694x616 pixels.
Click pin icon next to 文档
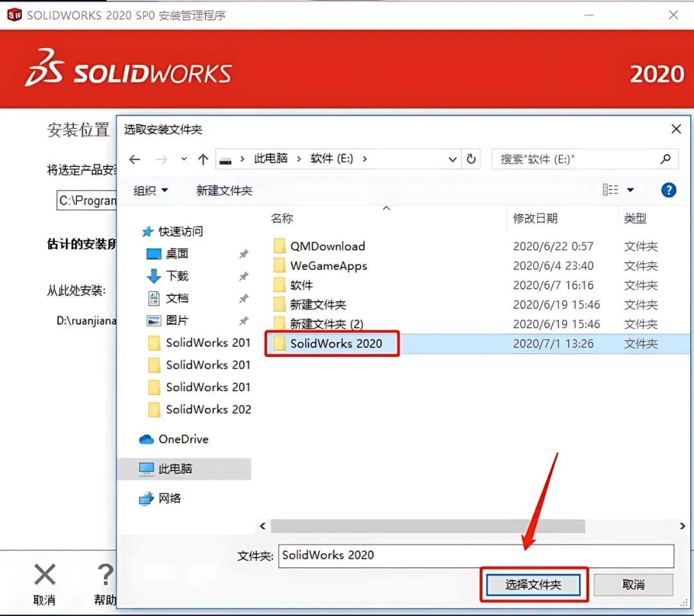coord(244,298)
